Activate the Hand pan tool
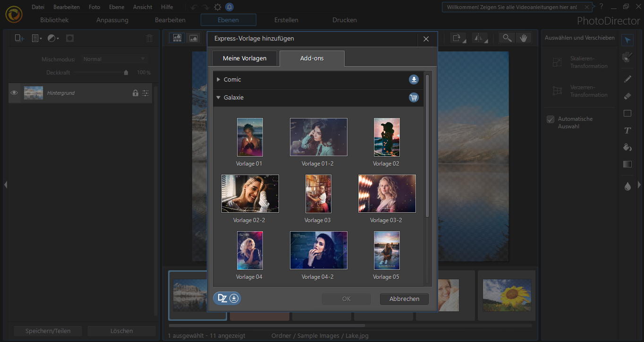Image resolution: width=644 pixels, height=342 pixels. [x=523, y=38]
